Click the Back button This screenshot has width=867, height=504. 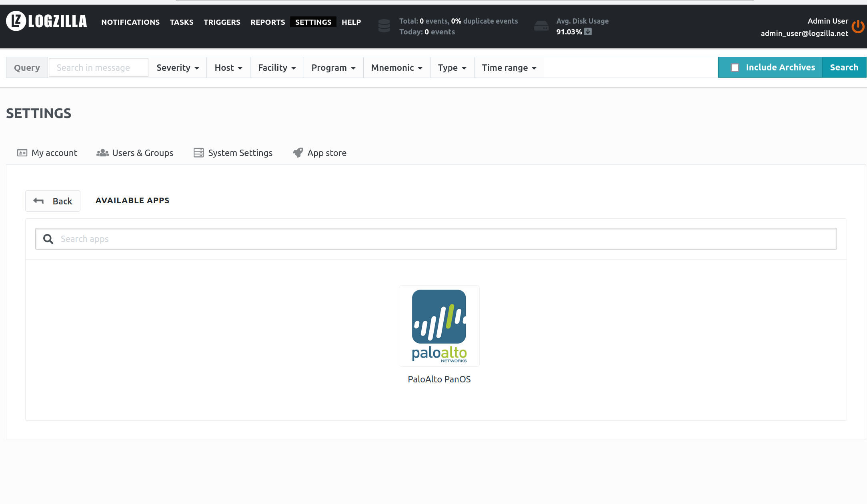52,201
